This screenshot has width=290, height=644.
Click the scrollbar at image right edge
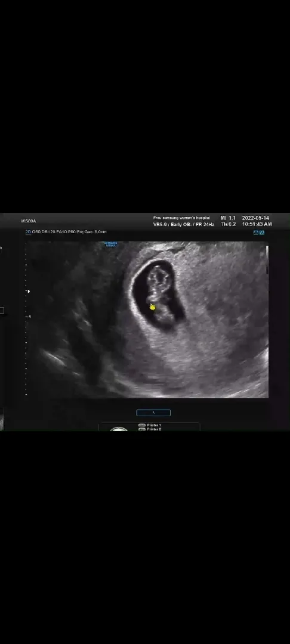267,259
